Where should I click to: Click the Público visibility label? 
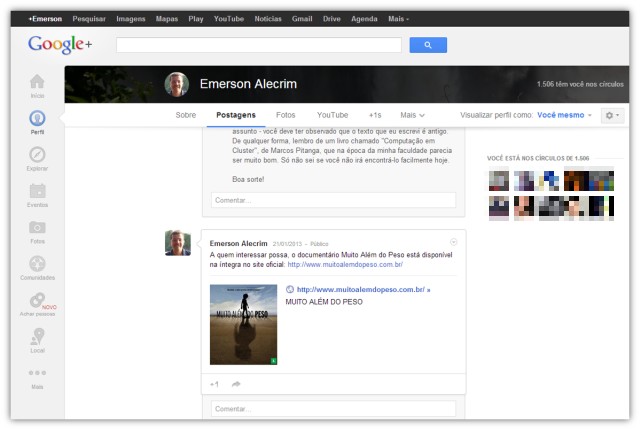[319, 244]
